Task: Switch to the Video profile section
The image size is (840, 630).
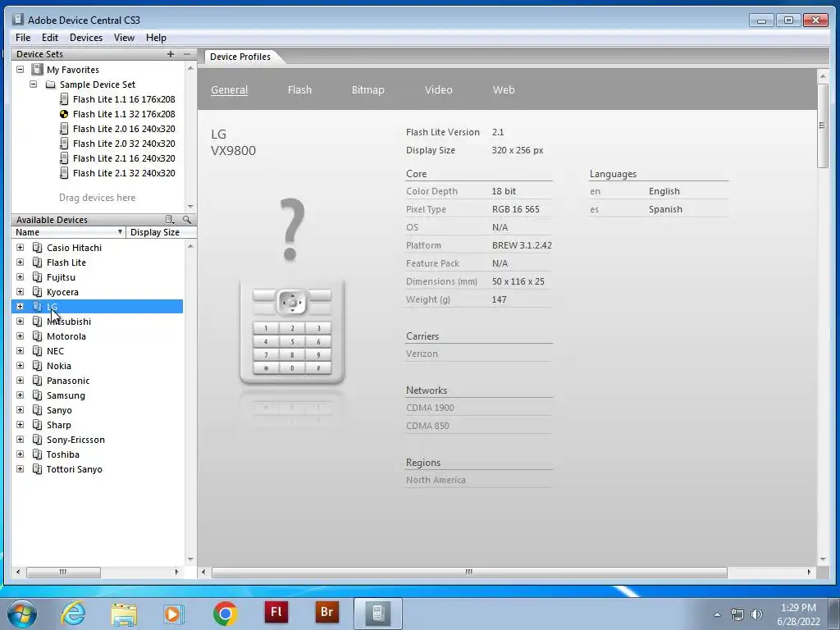Action: [439, 90]
